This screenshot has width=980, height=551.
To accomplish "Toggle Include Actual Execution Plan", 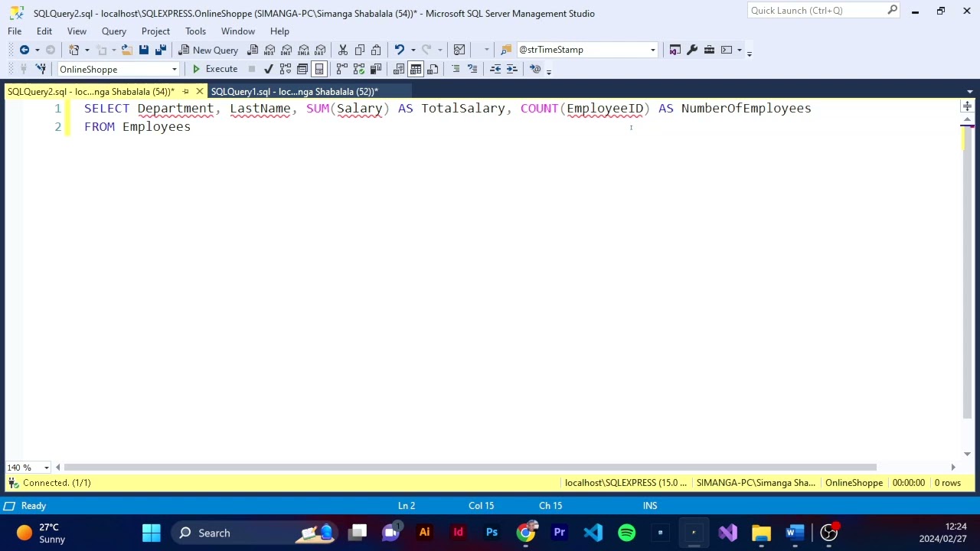I will click(x=341, y=69).
